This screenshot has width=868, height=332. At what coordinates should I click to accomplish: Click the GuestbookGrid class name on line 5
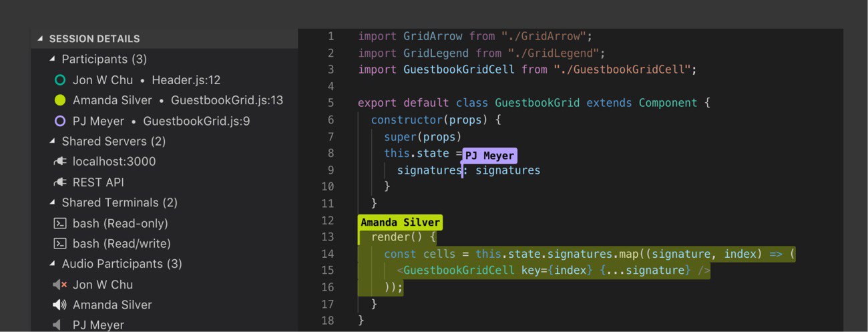tap(537, 103)
